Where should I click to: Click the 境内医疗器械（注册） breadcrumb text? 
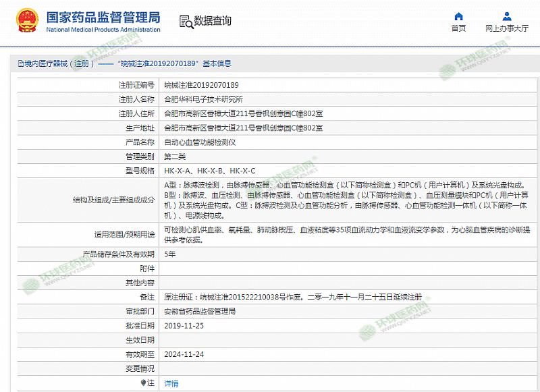coord(57,63)
